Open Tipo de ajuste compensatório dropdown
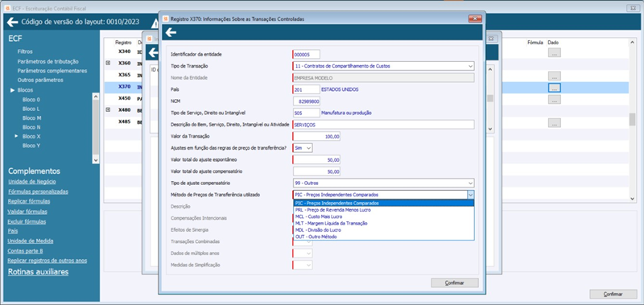 tap(470, 183)
